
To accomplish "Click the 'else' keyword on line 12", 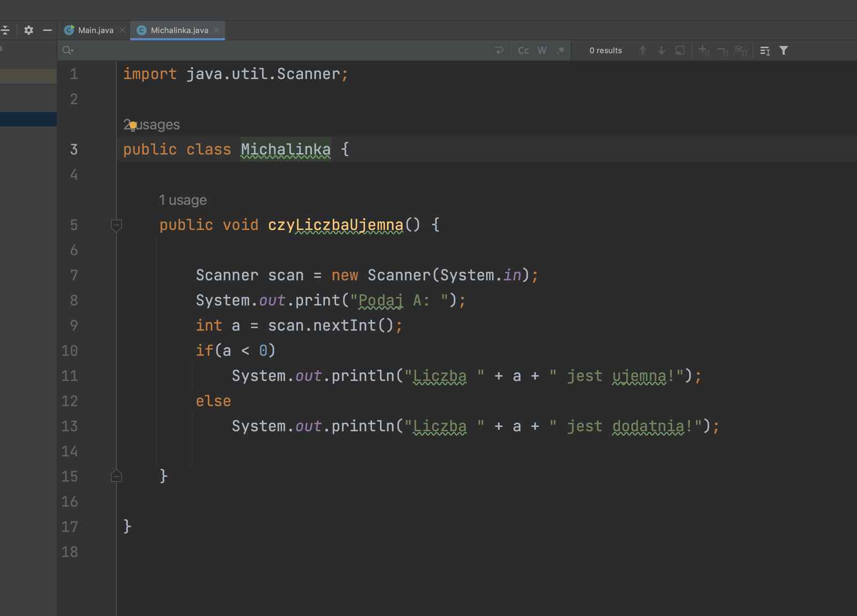I will tap(213, 401).
